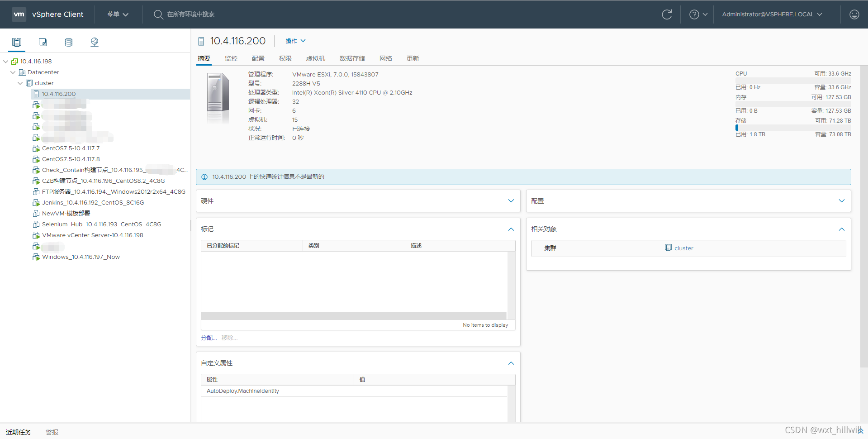Switch to the 监控 monitor tab

(x=231, y=59)
